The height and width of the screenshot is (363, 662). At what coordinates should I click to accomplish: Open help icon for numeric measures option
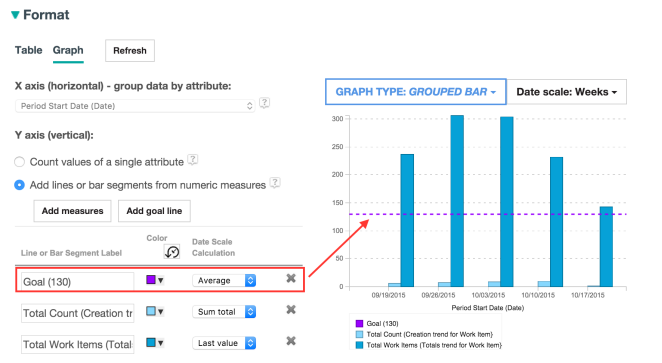(x=275, y=183)
